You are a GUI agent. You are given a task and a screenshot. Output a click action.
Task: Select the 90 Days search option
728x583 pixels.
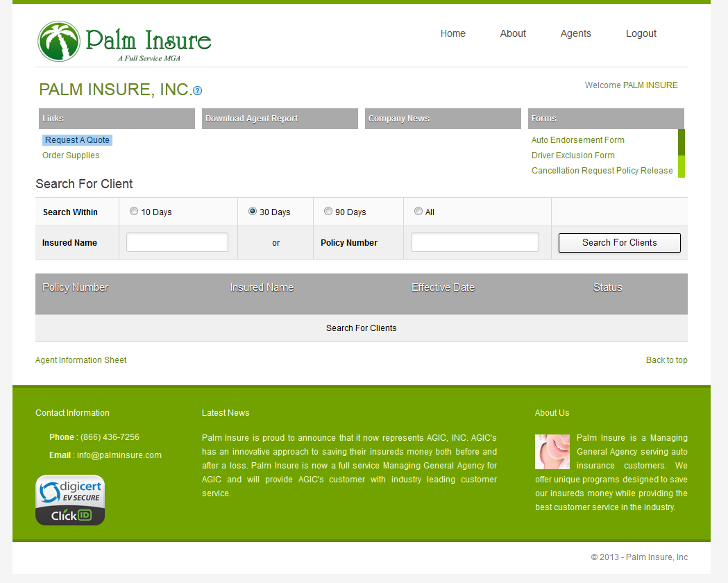[328, 212]
